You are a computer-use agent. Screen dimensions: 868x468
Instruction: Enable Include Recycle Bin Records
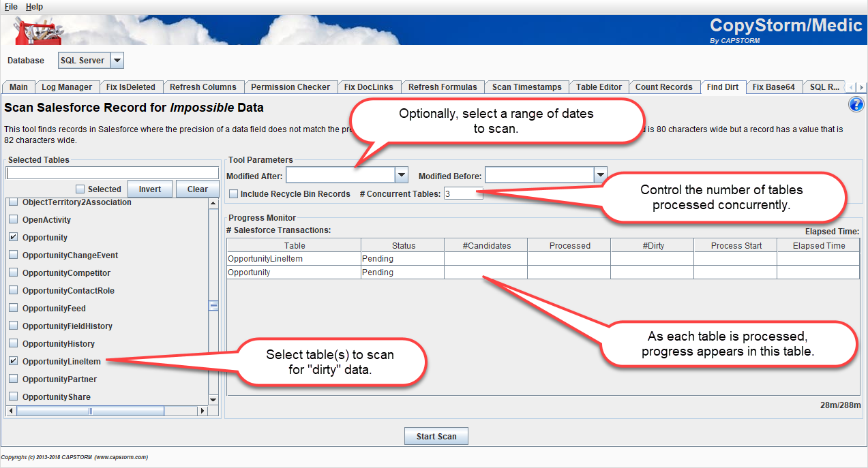point(234,194)
